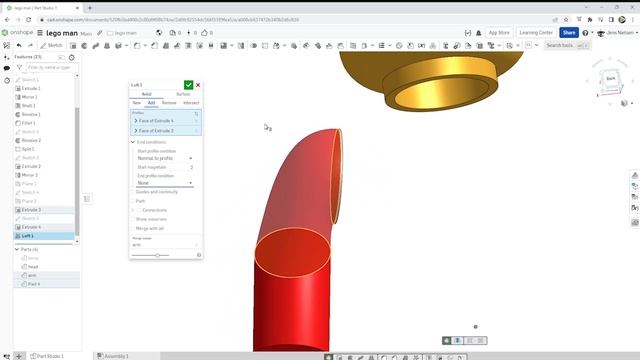
Task: Select Mirror 1 in the feature list
Action: (29, 97)
